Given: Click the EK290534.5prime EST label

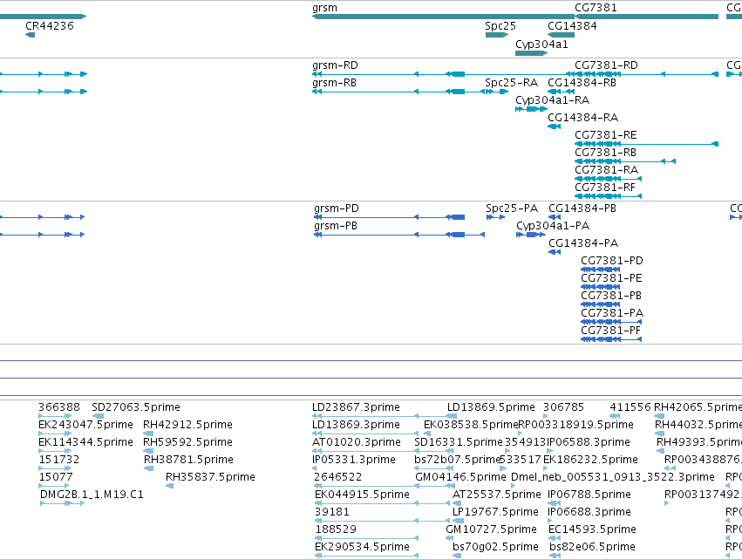Looking at the screenshot, I should point(362,547).
